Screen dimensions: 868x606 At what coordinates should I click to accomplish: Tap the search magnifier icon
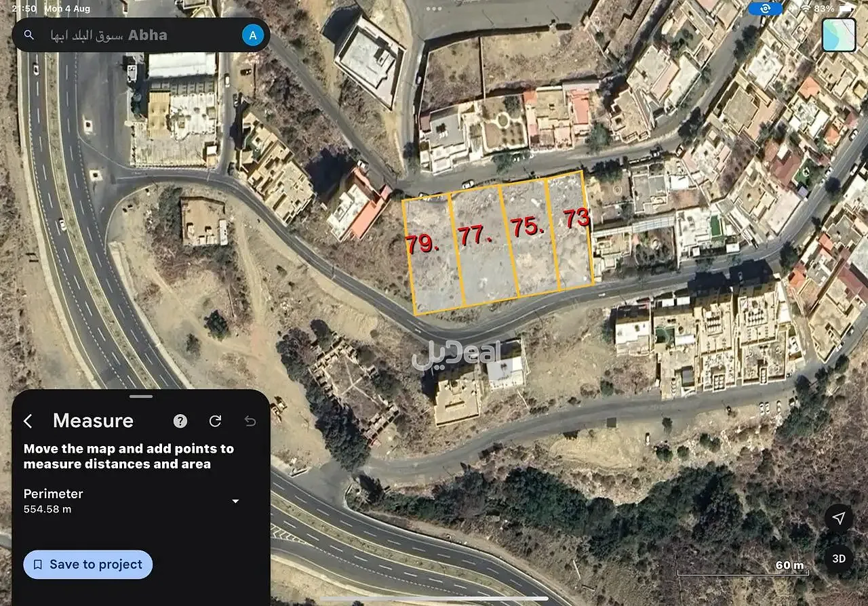28,35
